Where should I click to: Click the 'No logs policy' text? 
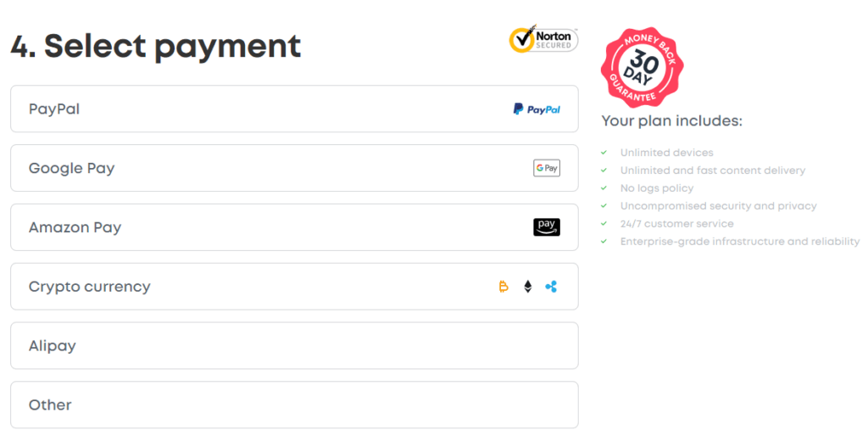point(657,188)
